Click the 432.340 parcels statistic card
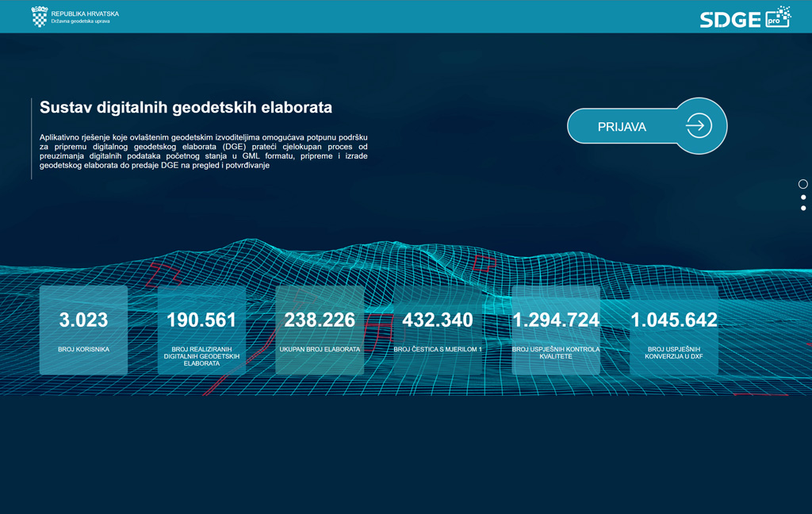This screenshot has width=812, height=514. point(438,330)
